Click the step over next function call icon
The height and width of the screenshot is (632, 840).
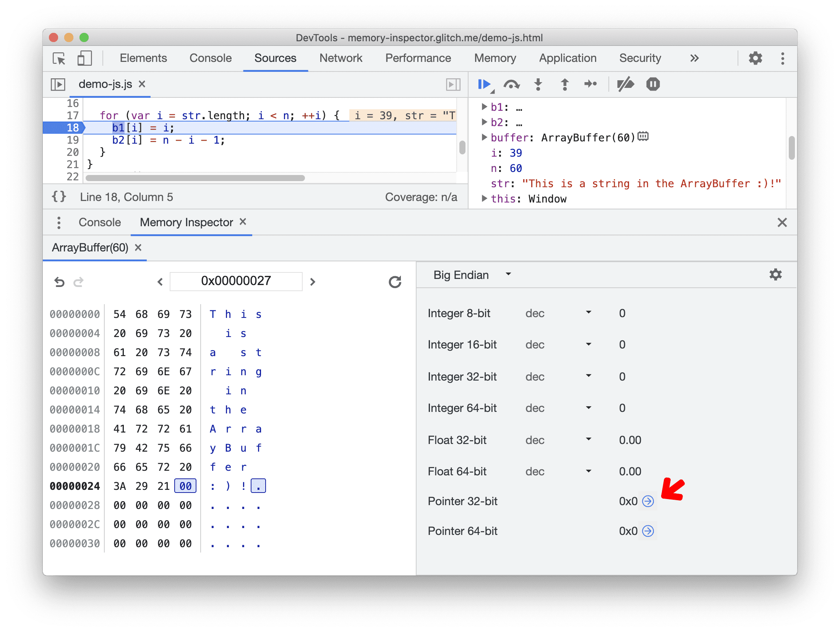click(x=511, y=84)
